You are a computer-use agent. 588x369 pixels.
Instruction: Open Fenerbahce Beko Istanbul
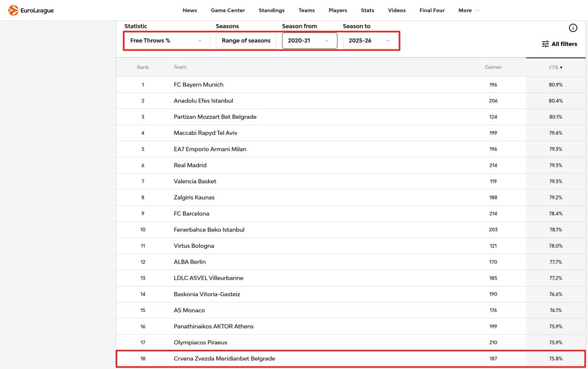209,230
